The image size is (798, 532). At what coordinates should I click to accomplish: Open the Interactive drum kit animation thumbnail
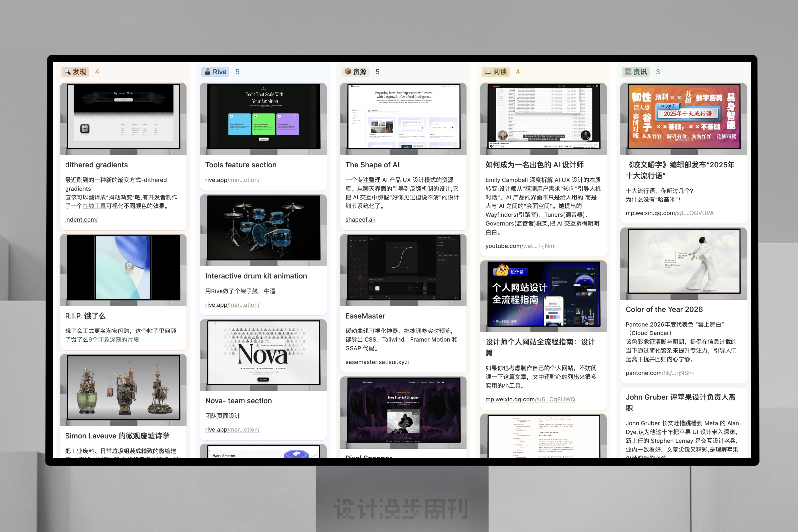(263, 228)
